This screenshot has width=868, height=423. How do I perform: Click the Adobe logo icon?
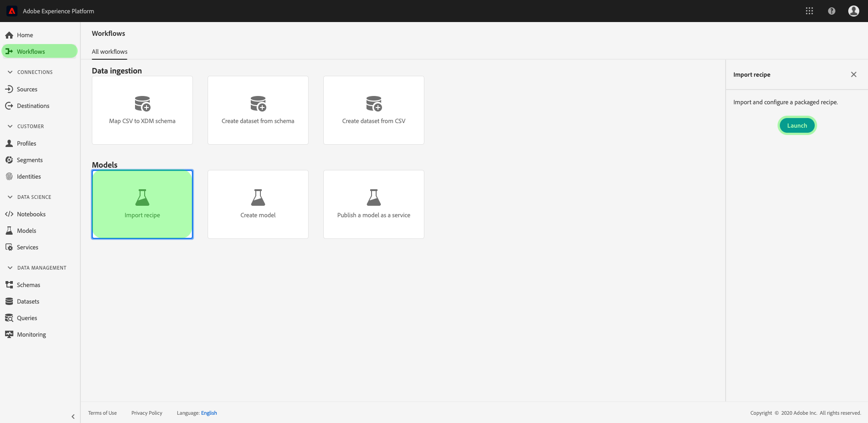click(x=12, y=11)
